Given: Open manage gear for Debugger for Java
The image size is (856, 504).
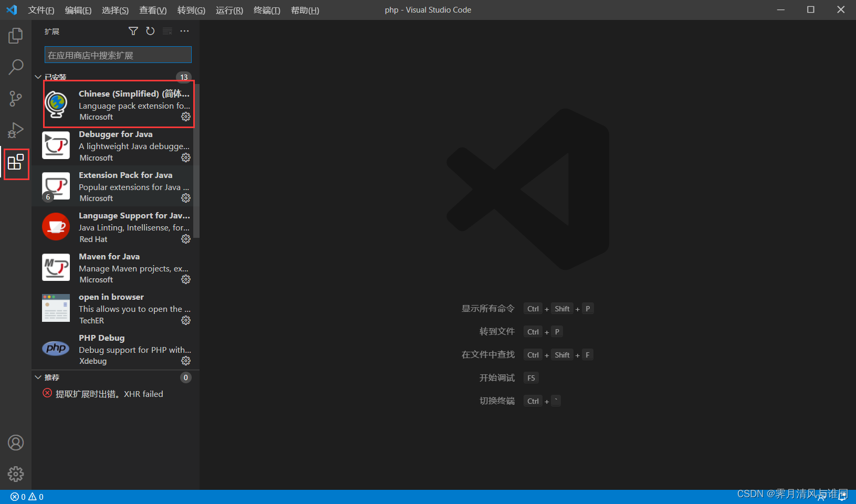Looking at the screenshot, I should pos(186,157).
